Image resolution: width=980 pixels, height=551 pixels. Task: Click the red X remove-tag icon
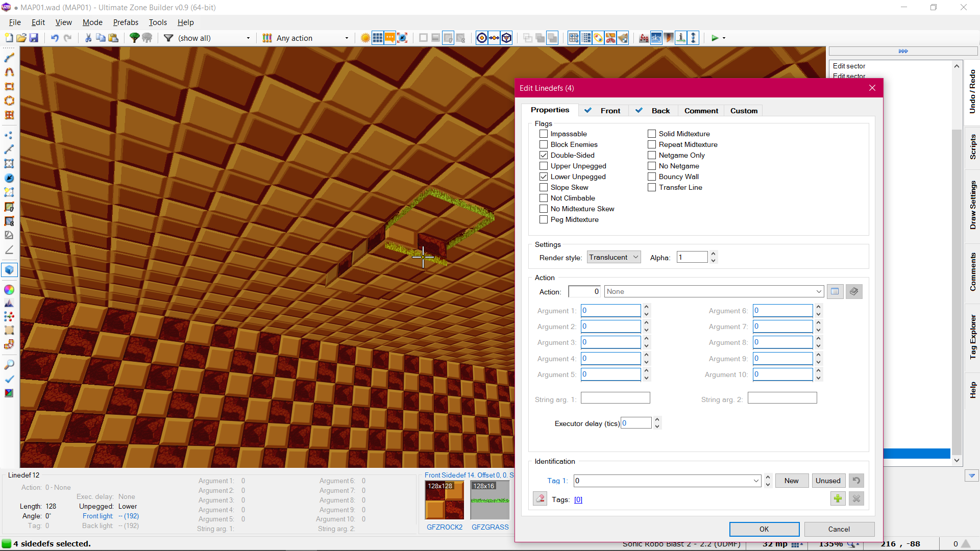pos(856,499)
